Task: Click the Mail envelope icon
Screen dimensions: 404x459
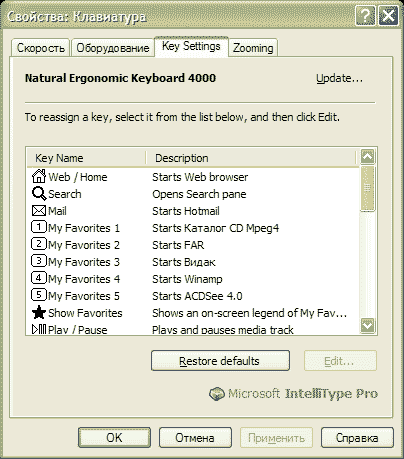Action: coord(39,211)
